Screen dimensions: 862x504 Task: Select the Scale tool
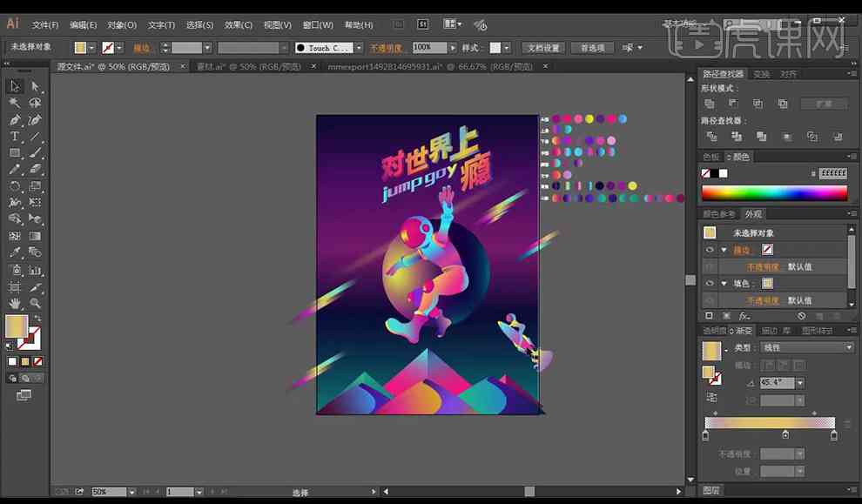tap(35, 185)
